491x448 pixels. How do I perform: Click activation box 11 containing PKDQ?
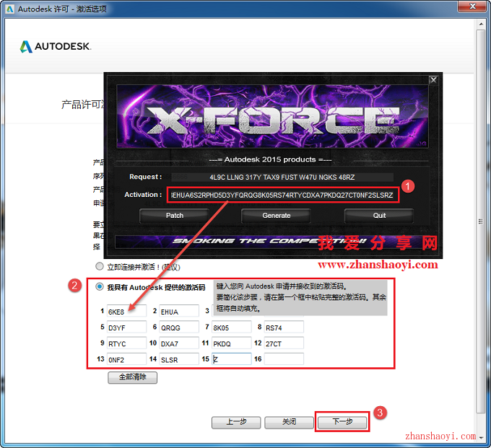(231, 343)
